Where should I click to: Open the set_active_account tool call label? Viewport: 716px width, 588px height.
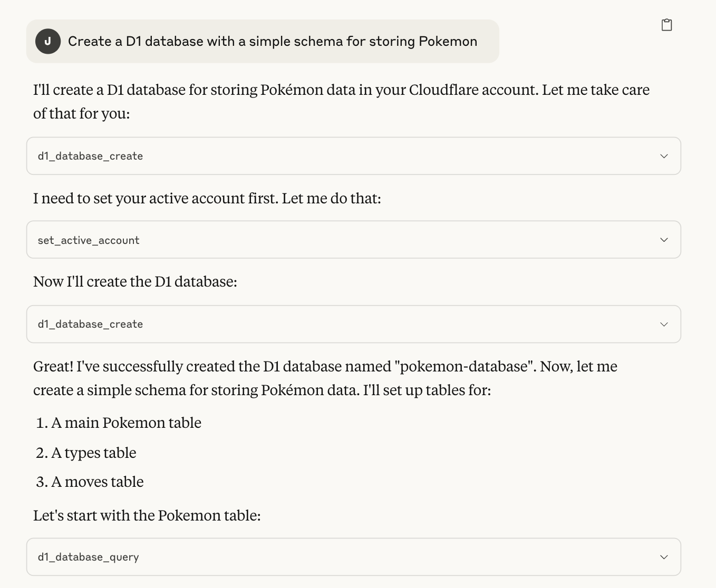(89, 240)
